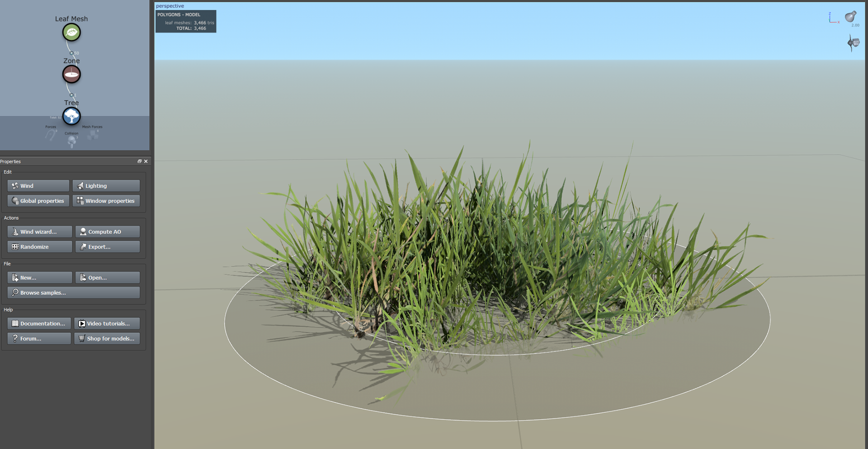
Task: Select the Tree generator node
Action: (x=71, y=116)
